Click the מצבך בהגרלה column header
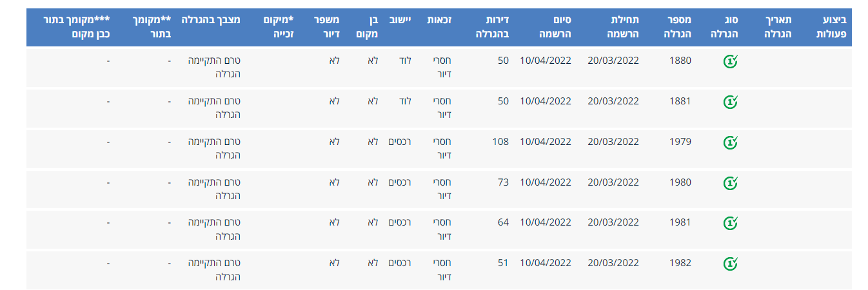Viewport: 868px width, 290px height. pyautogui.click(x=210, y=21)
